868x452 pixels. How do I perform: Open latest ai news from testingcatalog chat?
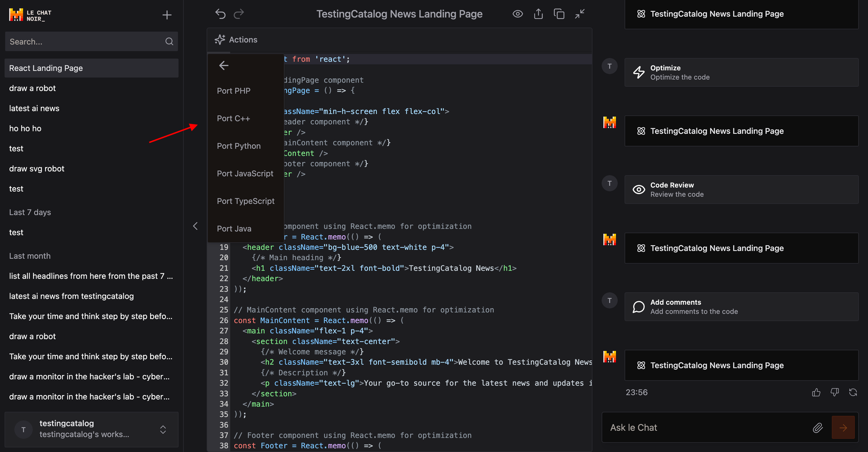[91, 296]
